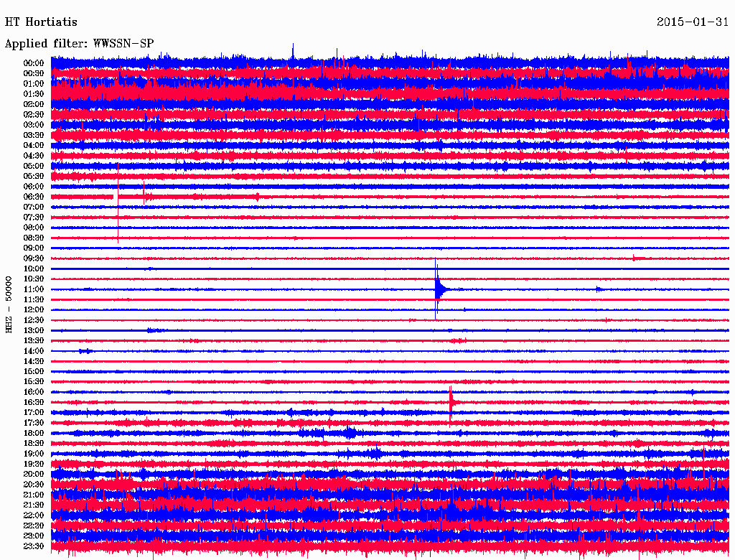Screen dimensions: 735x560
Task: Select the 03:30 time label
Action: pyautogui.click(x=34, y=135)
